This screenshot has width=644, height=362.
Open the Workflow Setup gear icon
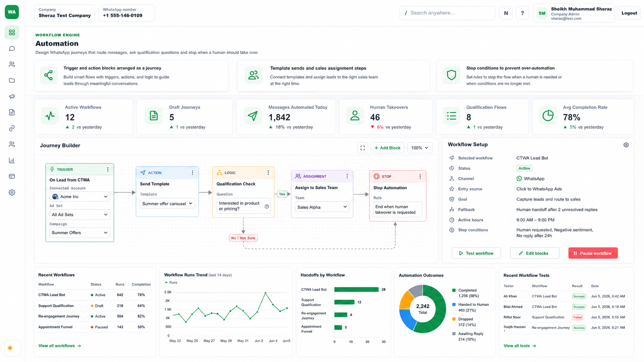tap(626, 145)
